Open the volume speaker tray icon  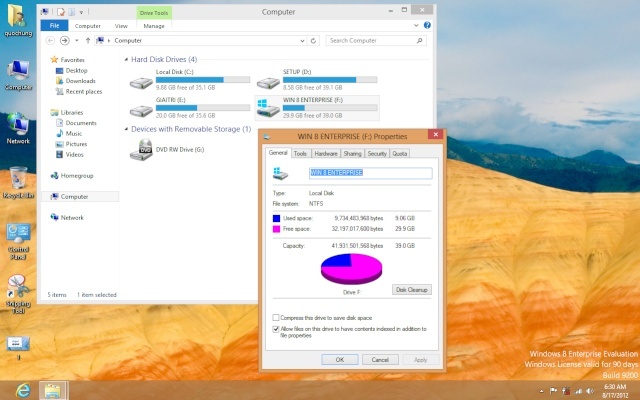590,391
